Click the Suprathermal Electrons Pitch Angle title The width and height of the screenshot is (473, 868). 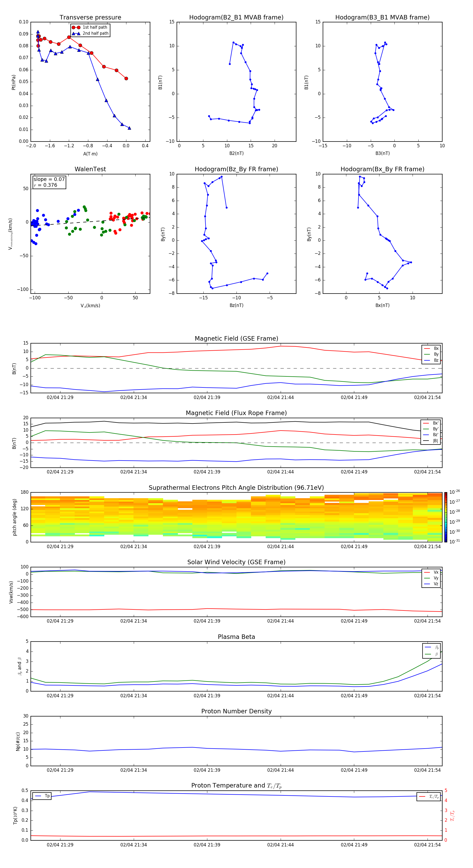[x=236, y=488]
